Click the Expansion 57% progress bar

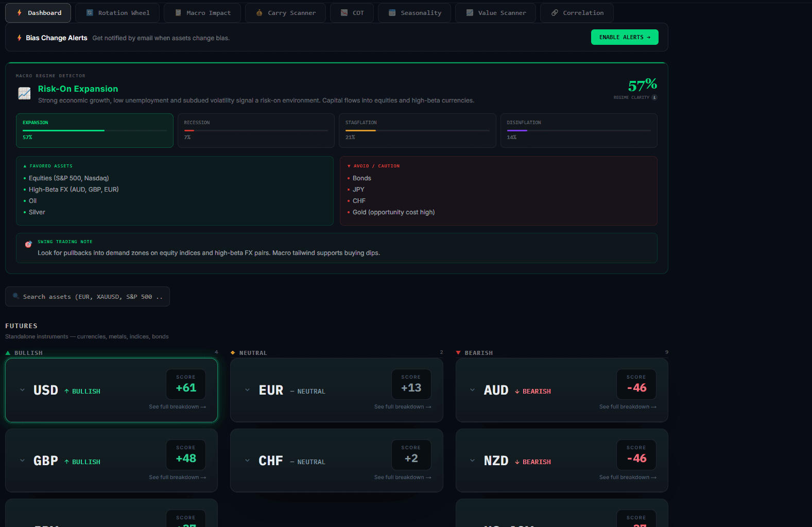(95, 130)
